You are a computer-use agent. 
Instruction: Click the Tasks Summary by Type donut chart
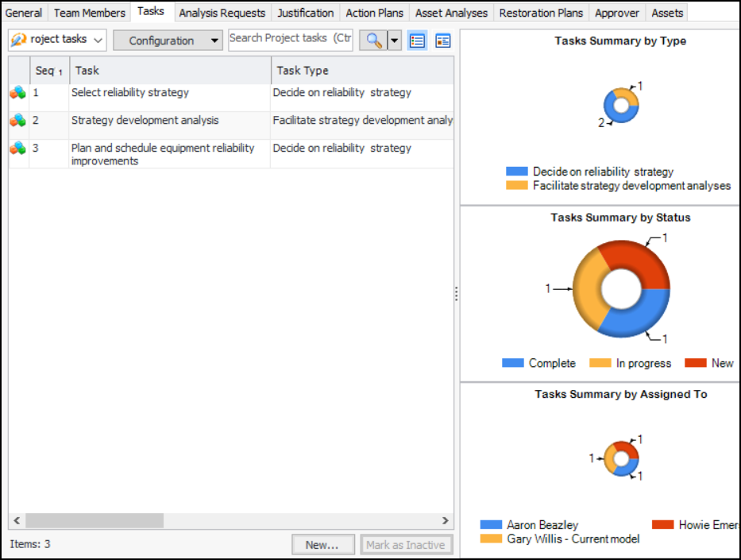(x=621, y=106)
